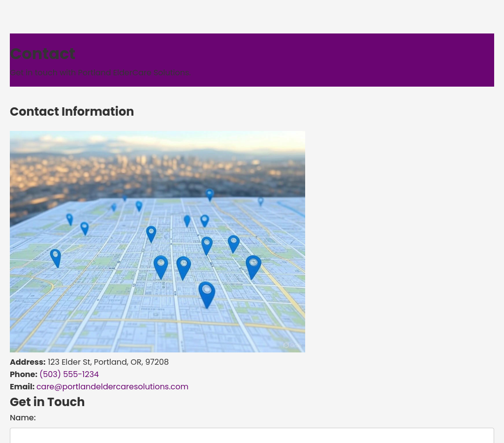Click the leftmost blue map pin
The height and width of the screenshot is (443, 504).
click(56, 257)
